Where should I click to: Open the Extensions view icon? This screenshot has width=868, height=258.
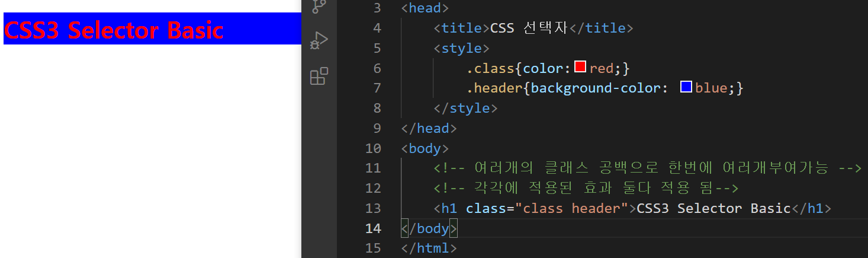[x=319, y=77]
